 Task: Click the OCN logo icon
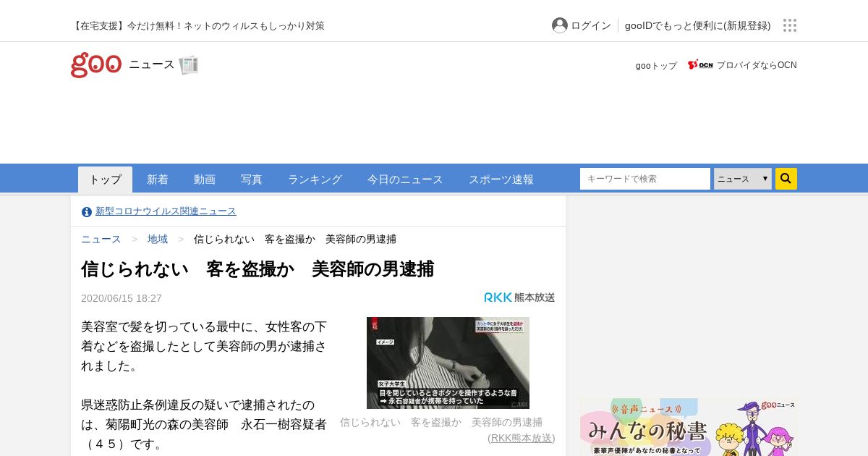coord(700,65)
